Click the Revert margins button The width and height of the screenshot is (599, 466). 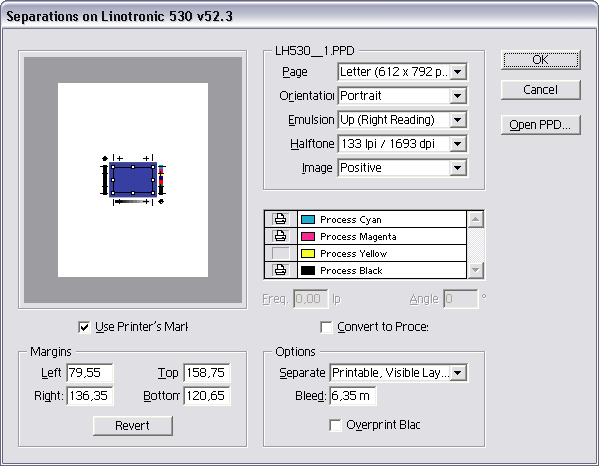pos(133,426)
